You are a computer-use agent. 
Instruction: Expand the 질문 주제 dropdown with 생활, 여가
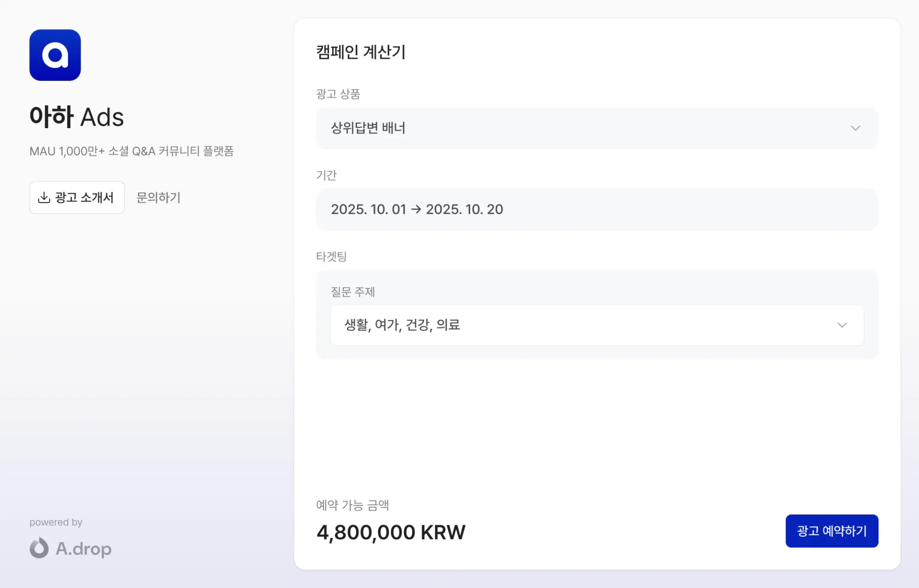pyautogui.click(x=574, y=325)
